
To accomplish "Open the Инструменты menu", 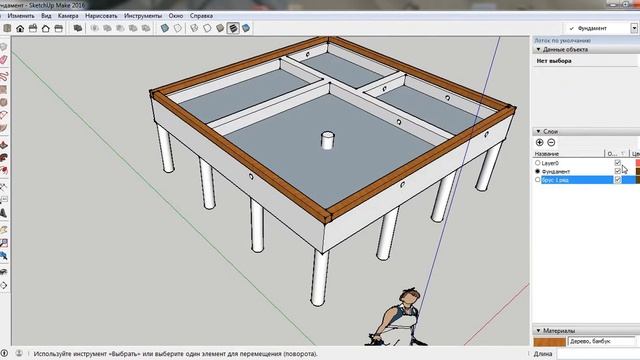I will click(143, 16).
